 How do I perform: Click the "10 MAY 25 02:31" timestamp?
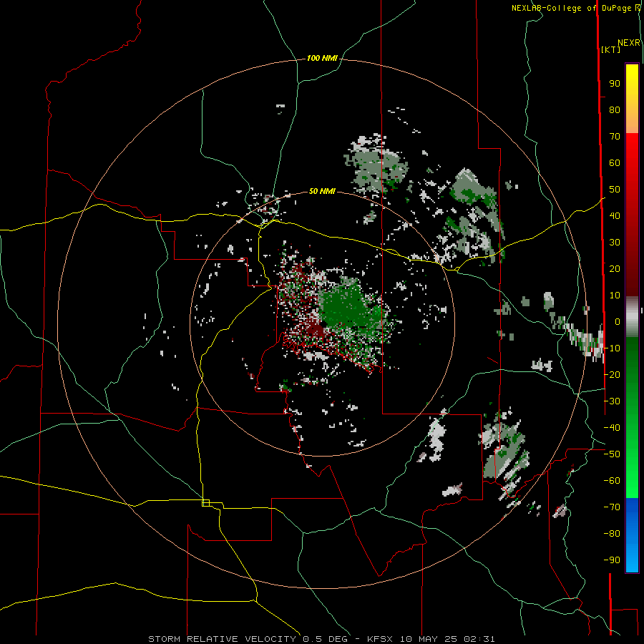(x=447, y=639)
